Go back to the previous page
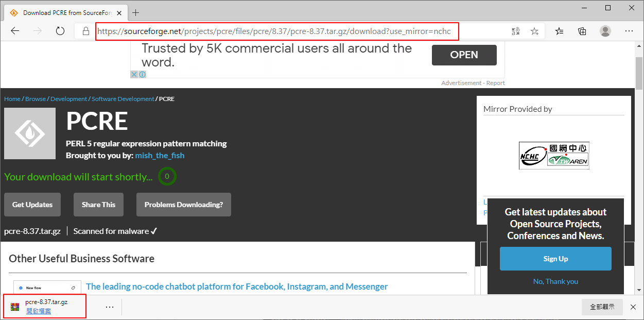 click(15, 31)
